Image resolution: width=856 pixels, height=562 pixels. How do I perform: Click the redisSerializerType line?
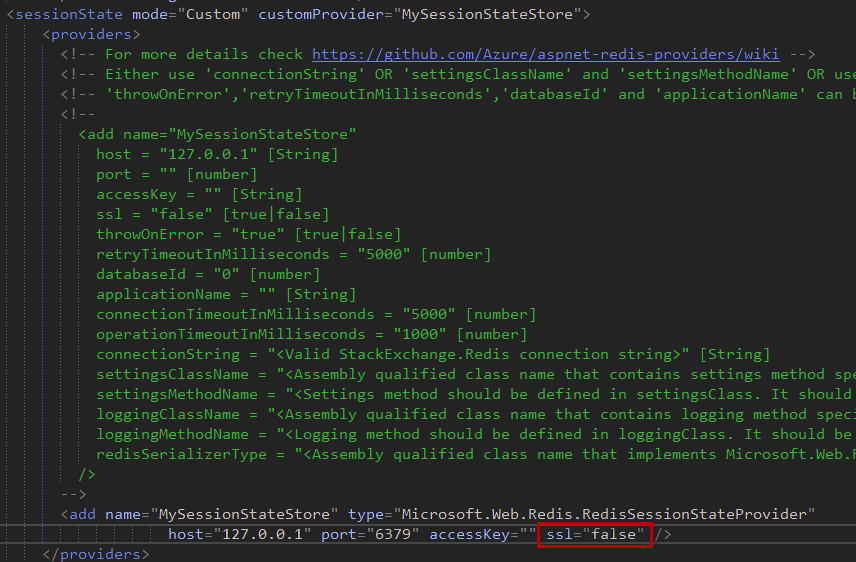tap(476, 454)
